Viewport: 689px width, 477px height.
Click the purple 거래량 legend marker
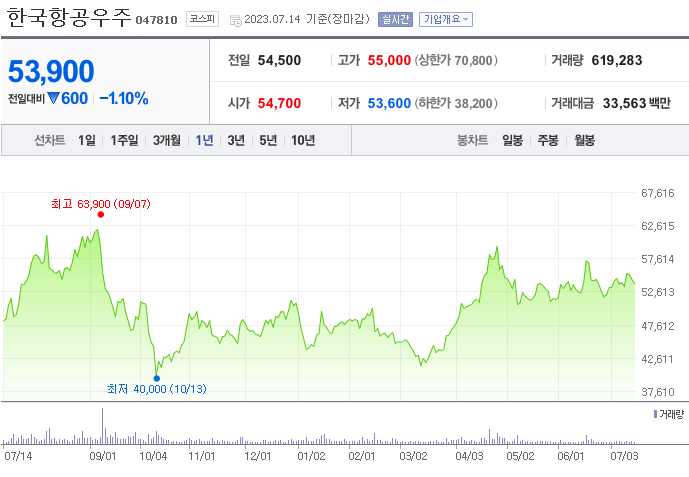[655, 414]
